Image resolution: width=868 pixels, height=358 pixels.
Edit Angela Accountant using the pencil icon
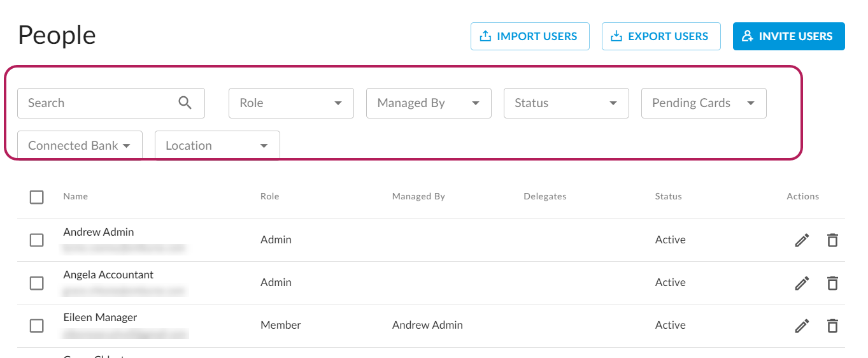[x=802, y=283]
